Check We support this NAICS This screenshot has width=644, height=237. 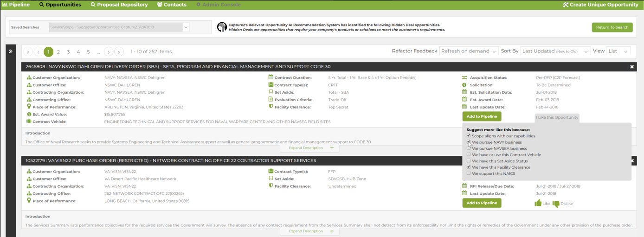tap(469, 173)
